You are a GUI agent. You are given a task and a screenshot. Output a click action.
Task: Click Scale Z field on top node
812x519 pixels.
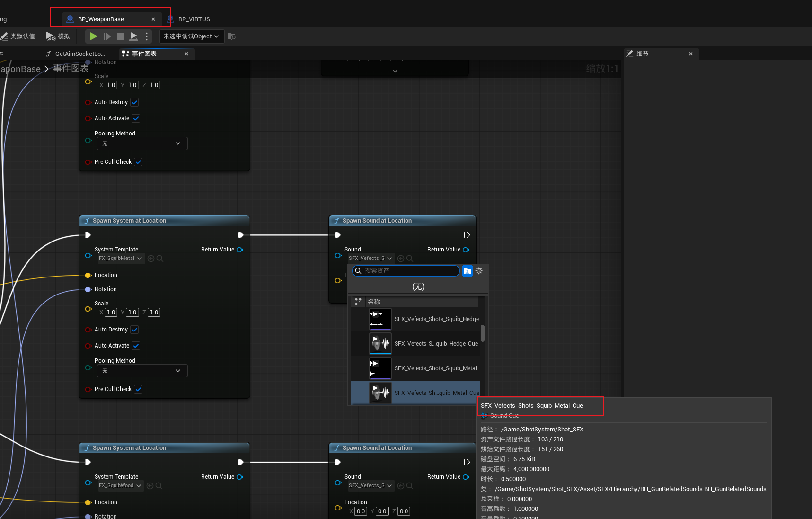[154, 85]
